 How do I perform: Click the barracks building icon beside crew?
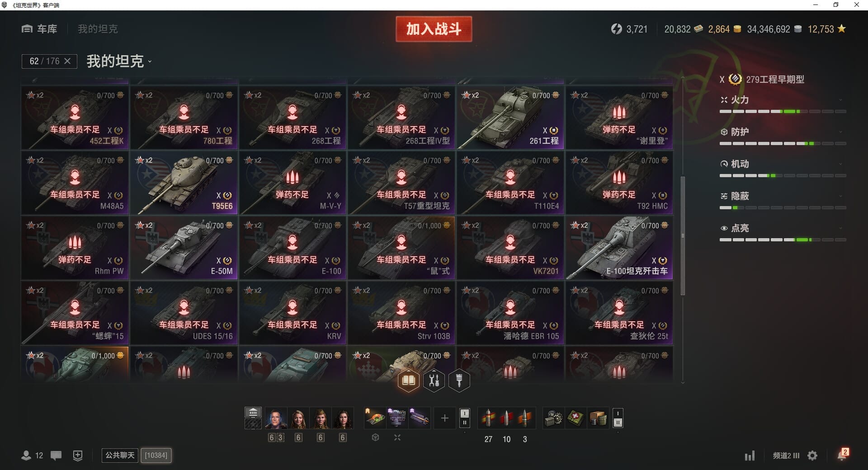coord(253,413)
